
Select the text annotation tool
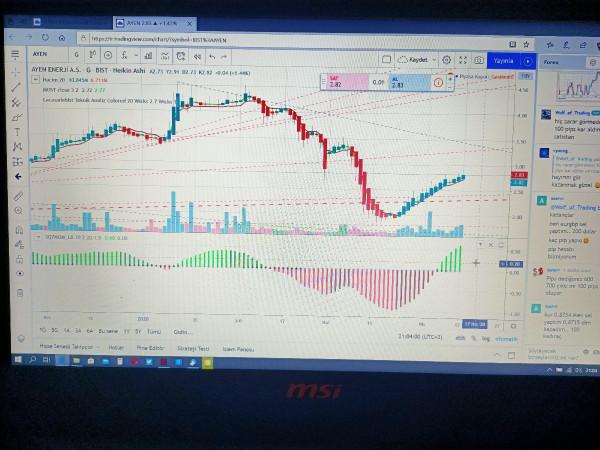pos(17,132)
